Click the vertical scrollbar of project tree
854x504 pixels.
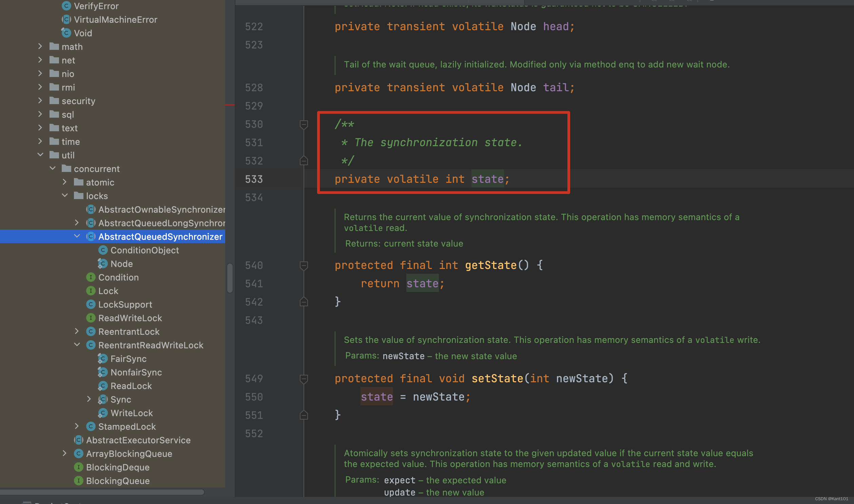tap(230, 278)
